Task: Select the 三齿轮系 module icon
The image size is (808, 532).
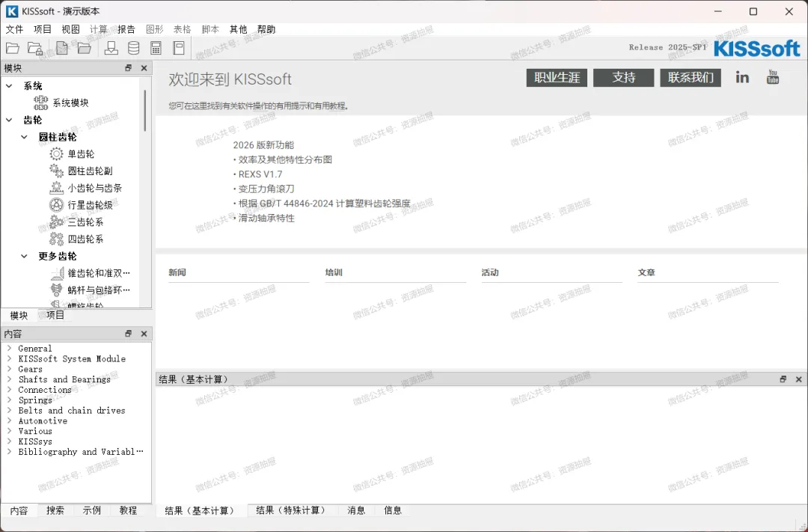Action: click(x=56, y=221)
